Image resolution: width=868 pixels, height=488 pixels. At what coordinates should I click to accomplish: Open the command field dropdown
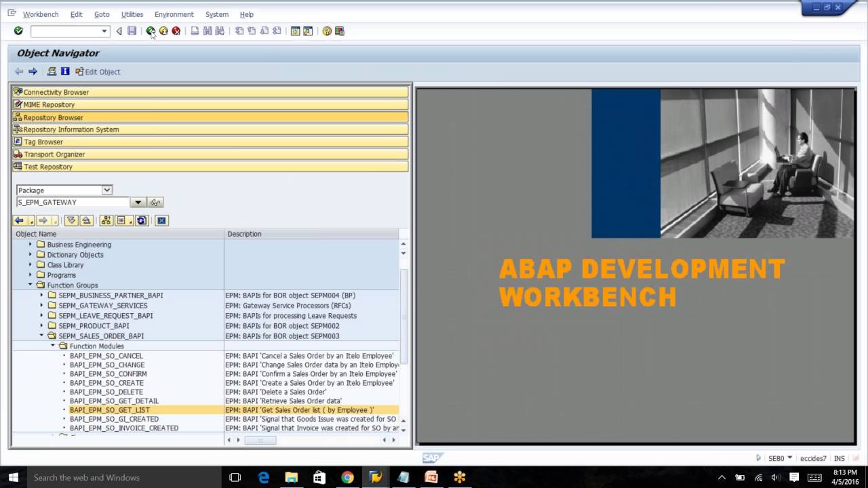104,31
